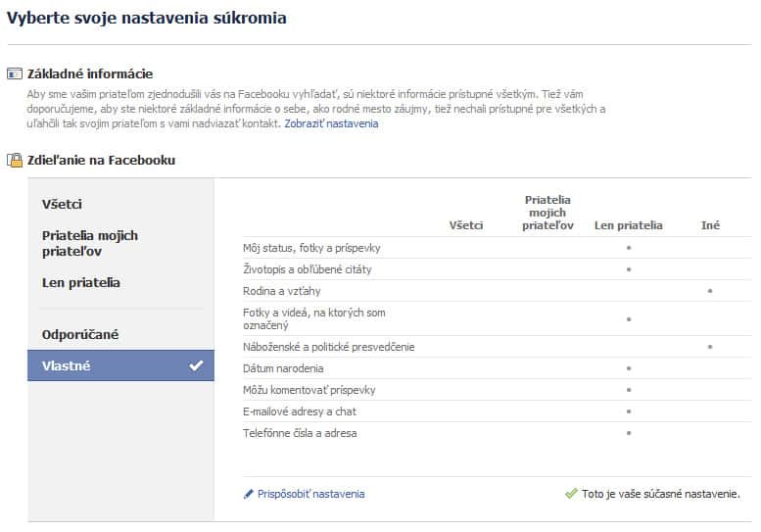Screen dimensions: 761x532
Task: Click the Zdieľanie na Facebooku heading
Action: [102, 160]
